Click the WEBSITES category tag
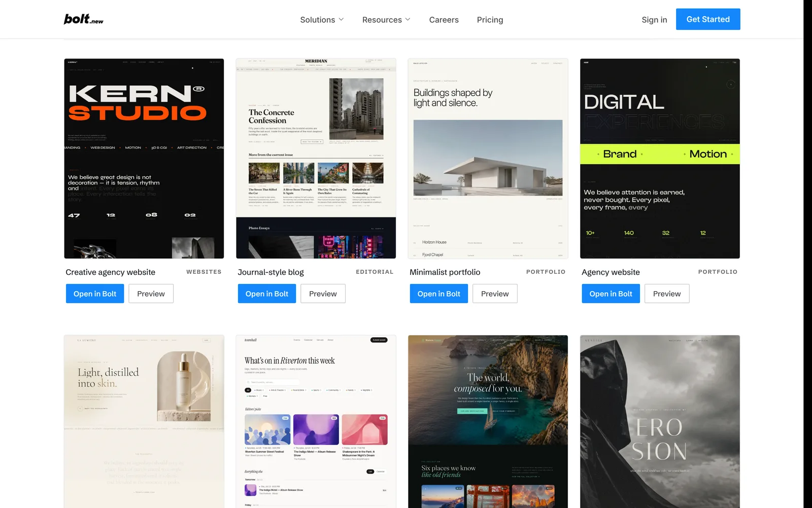812x508 pixels. click(x=204, y=272)
